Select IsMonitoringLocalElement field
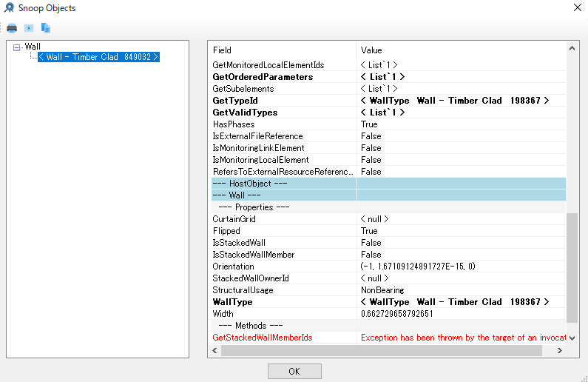 [x=260, y=160]
